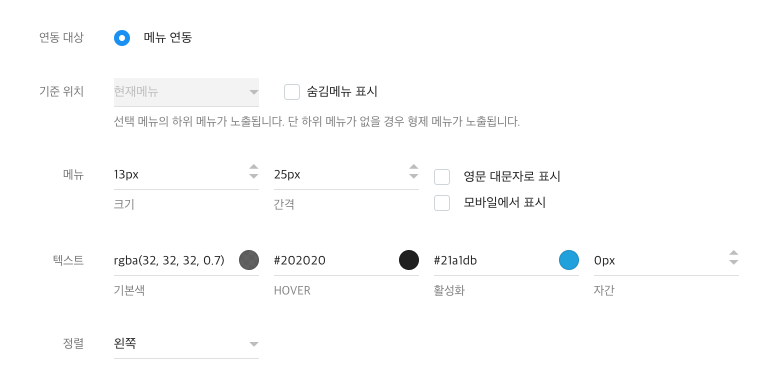The image size is (779, 389).
Task: Edit the #21a1db active color field
Action: (x=495, y=260)
